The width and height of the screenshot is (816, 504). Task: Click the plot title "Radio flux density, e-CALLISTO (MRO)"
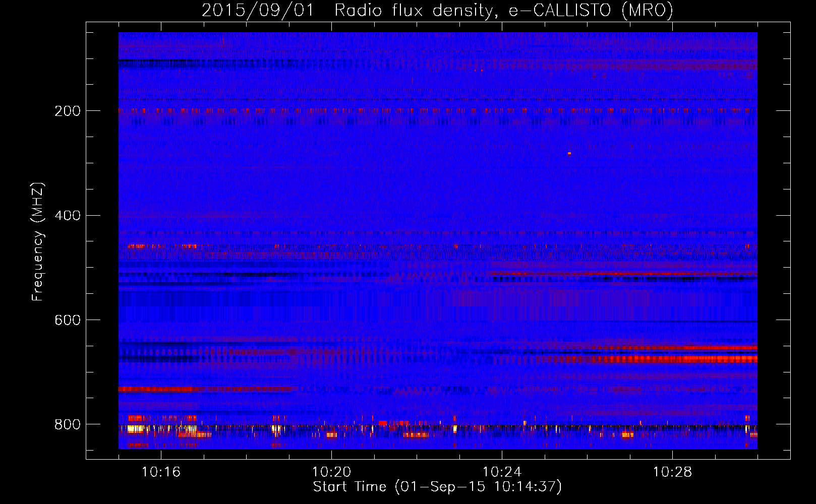coord(504,11)
